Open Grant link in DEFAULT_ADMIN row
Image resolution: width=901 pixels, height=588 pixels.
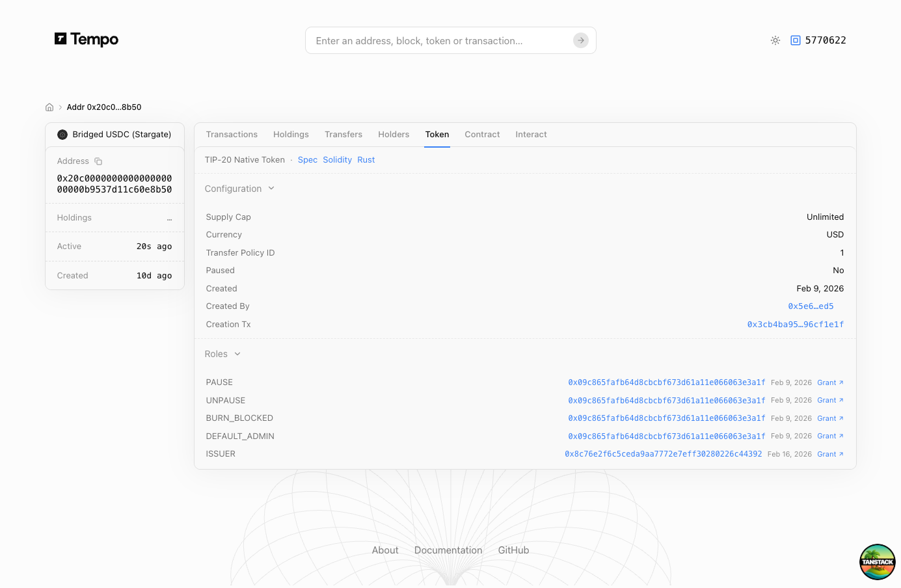[830, 436]
